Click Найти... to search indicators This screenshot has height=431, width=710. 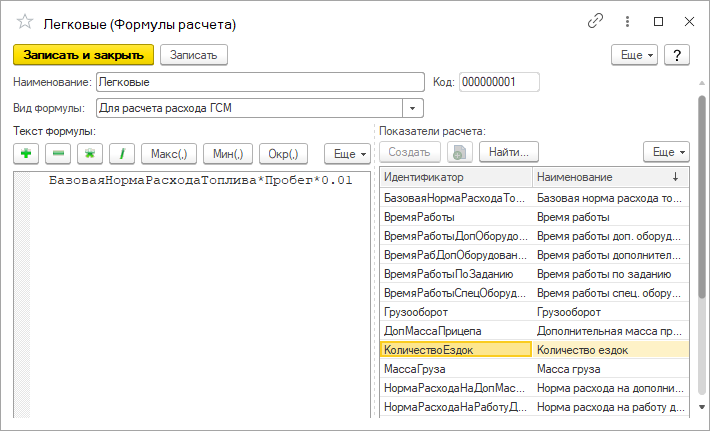click(509, 152)
